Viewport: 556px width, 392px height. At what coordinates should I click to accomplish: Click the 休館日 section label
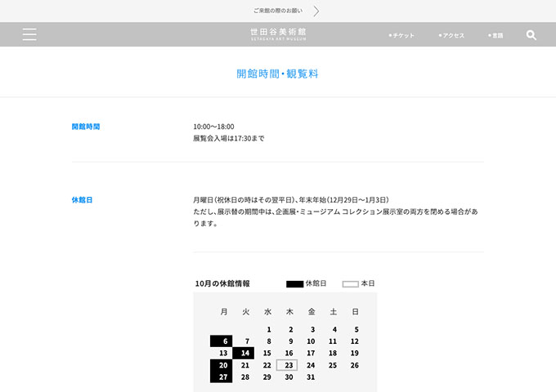(x=82, y=200)
